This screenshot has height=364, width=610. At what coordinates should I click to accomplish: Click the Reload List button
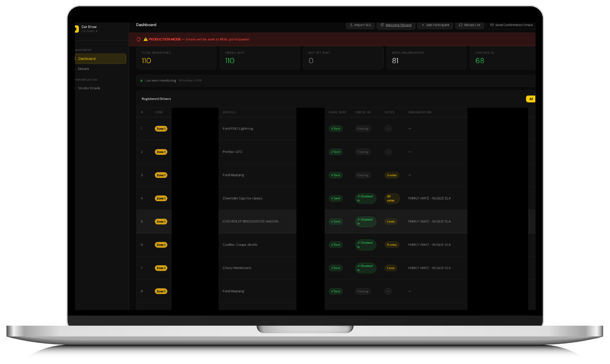[469, 25]
